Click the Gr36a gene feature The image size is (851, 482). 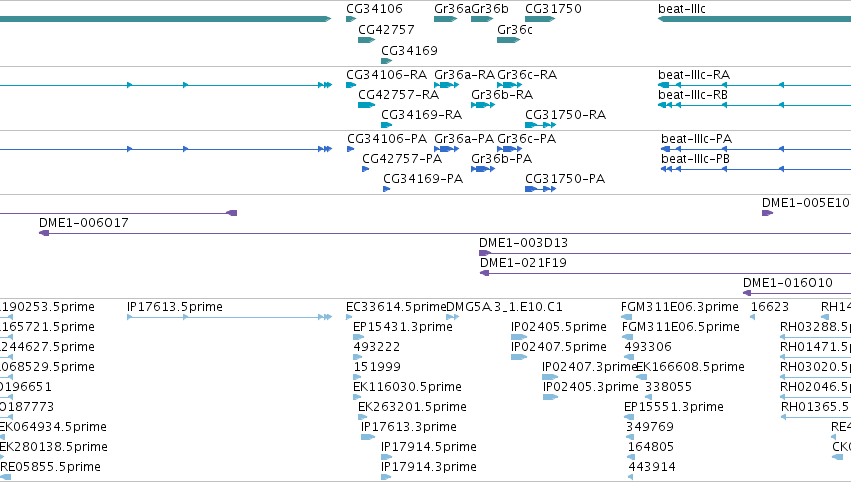coord(446,19)
